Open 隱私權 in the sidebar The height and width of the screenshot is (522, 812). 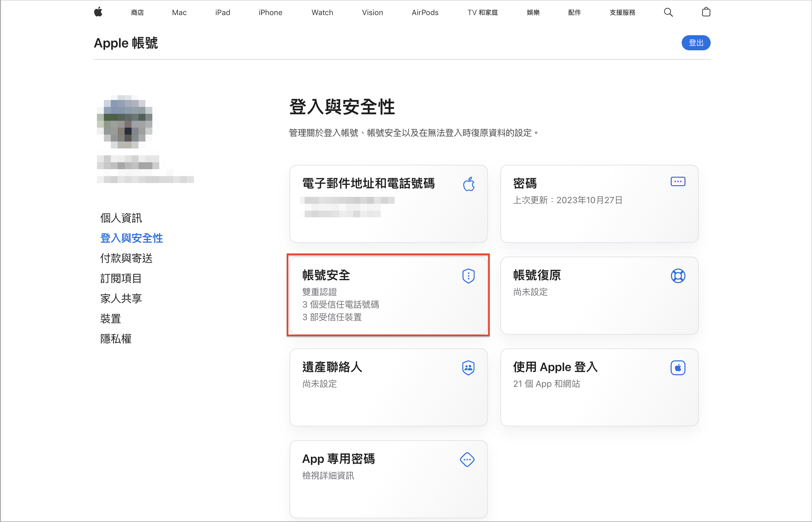(x=116, y=339)
